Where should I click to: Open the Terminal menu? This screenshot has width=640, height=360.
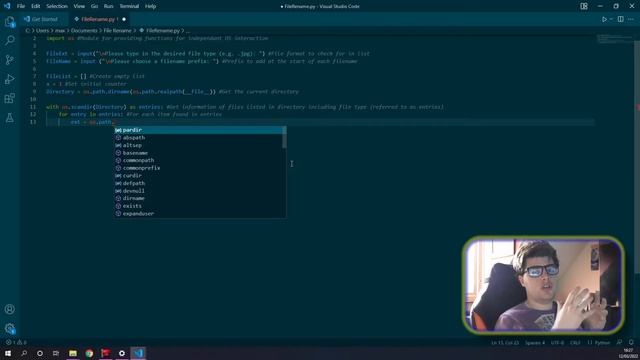[x=129, y=6]
